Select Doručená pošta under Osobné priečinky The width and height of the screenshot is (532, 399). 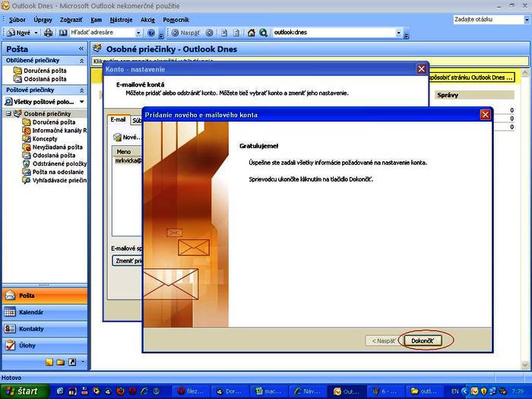click(x=54, y=122)
